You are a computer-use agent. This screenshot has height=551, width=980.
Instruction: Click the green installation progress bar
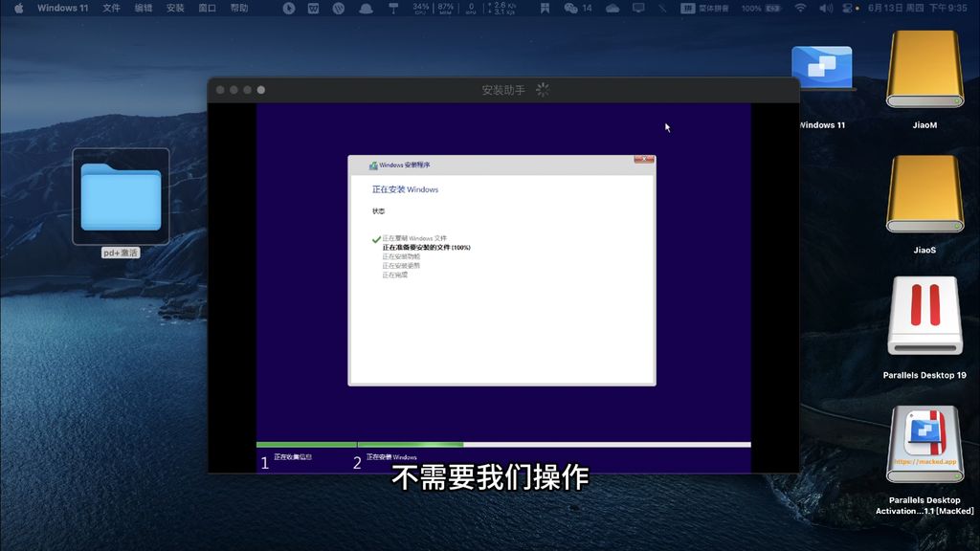coord(360,445)
